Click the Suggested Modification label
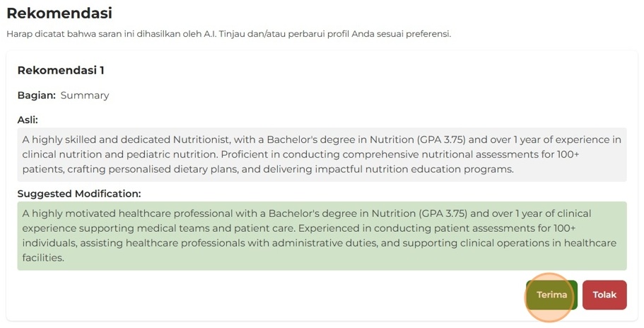Viewport: 644px width, 328px height. pyautogui.click(x=79, y=194)
